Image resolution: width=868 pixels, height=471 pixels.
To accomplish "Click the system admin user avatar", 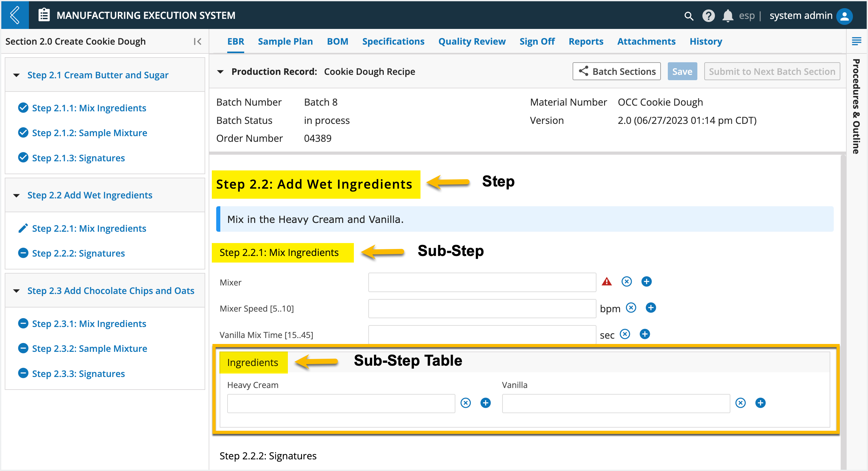I will (844, 16).
